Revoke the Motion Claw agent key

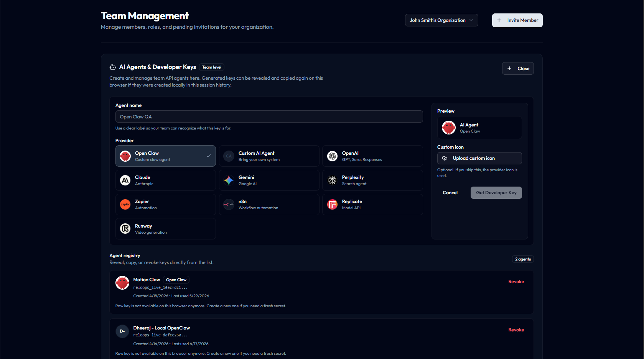click(x=516, y=282)
